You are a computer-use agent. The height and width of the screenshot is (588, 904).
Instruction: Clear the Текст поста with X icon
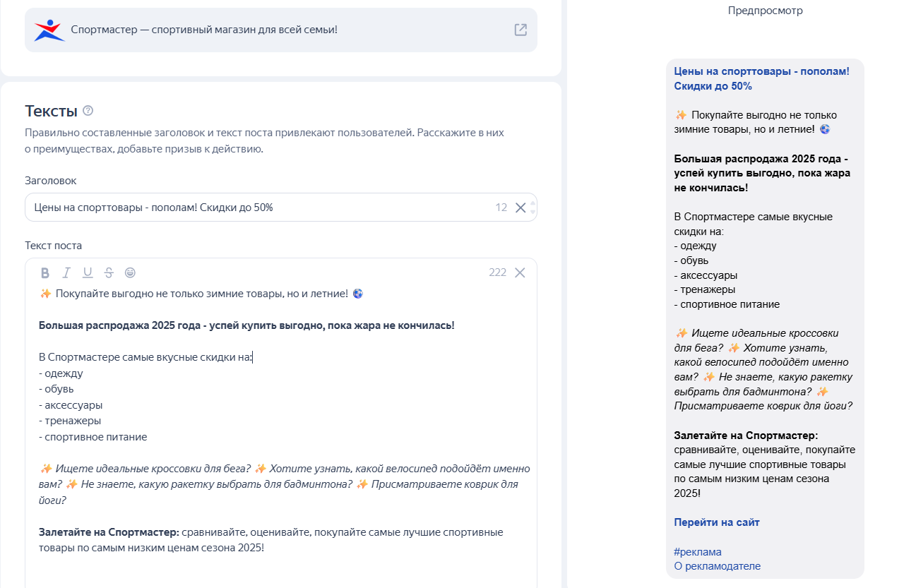point(520,272)
